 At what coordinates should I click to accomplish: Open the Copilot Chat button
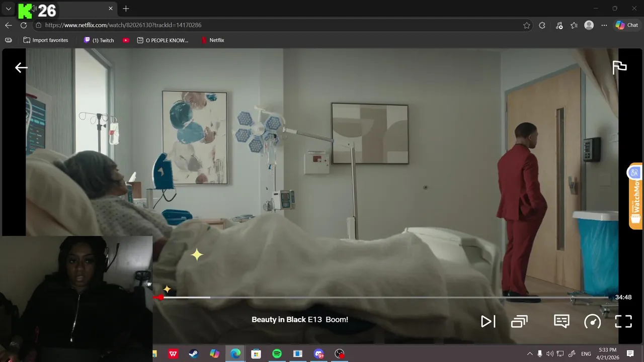pos(627,25)
